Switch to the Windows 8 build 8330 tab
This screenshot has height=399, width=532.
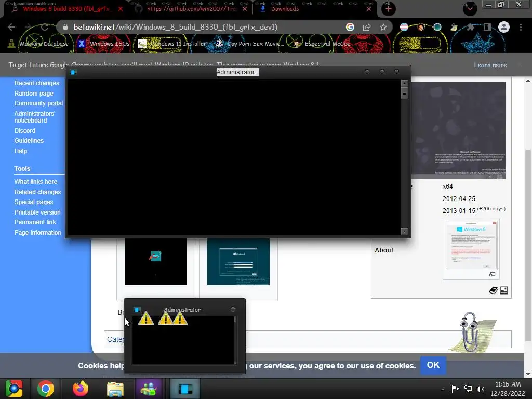(x=66, y=9)
